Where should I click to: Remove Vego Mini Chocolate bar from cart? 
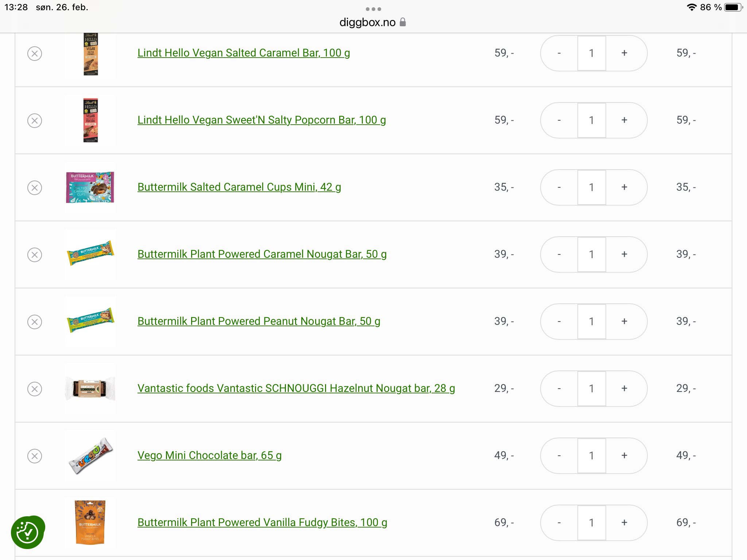[35, 456]
